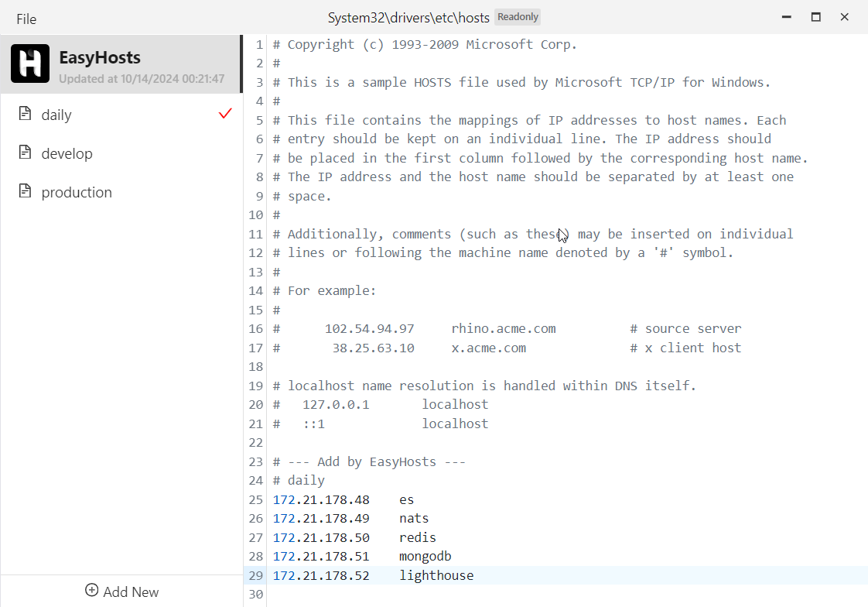
Task: Click the Add New button
Action: (122, 592)
